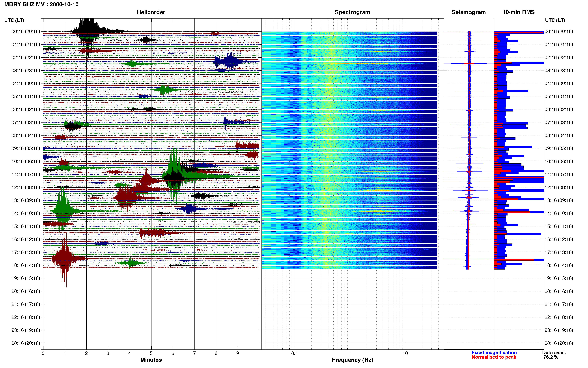Click the right '22:16 (18:16)' time label
588x368 pixels.
click(559, 317)
